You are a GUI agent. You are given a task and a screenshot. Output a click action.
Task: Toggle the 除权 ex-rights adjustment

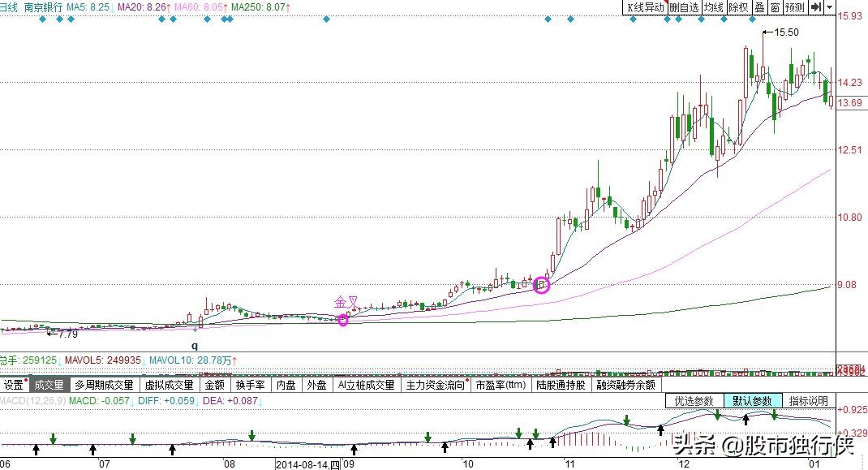tap(738, 7)
